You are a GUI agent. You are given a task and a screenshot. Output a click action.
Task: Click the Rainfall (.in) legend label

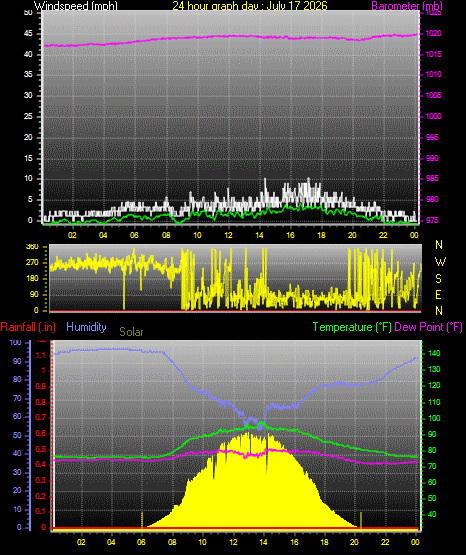click(x=28, y=327)
